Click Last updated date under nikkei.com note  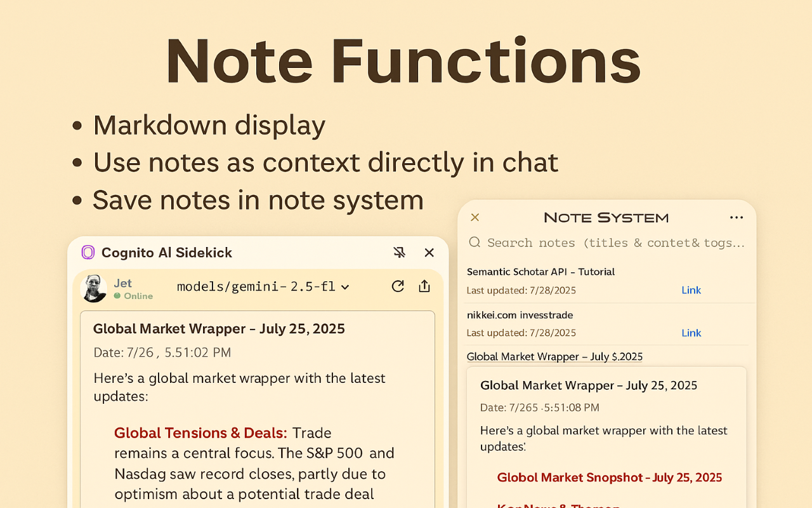[521, 333]
